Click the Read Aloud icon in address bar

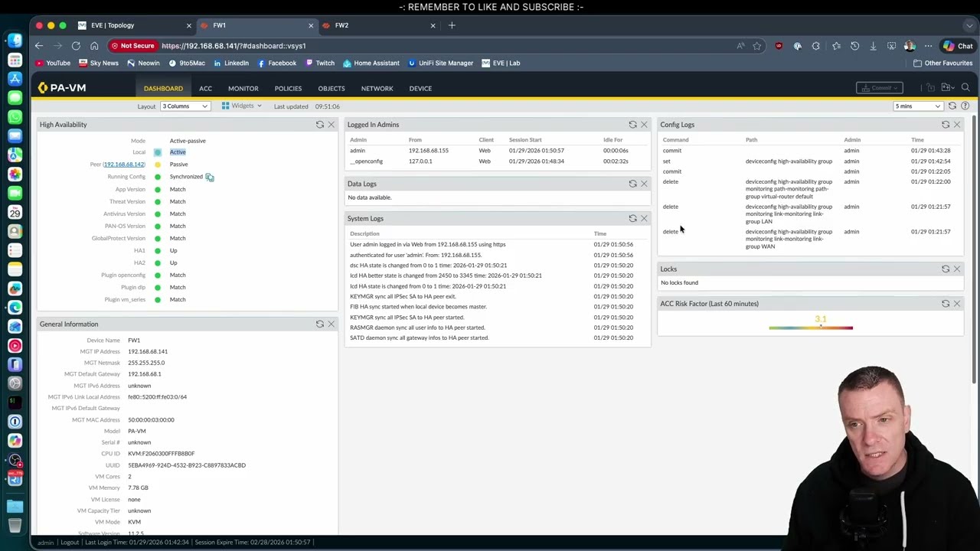740,46
